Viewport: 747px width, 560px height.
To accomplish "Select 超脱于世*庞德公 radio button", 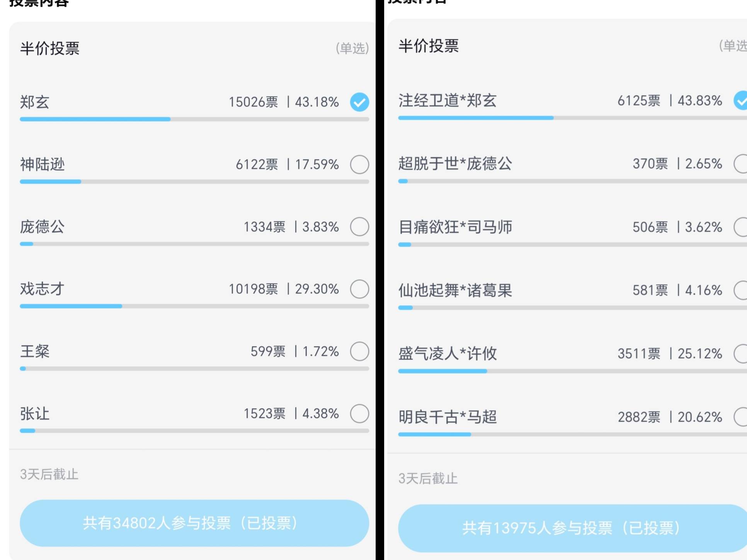I will coord(741,163).
